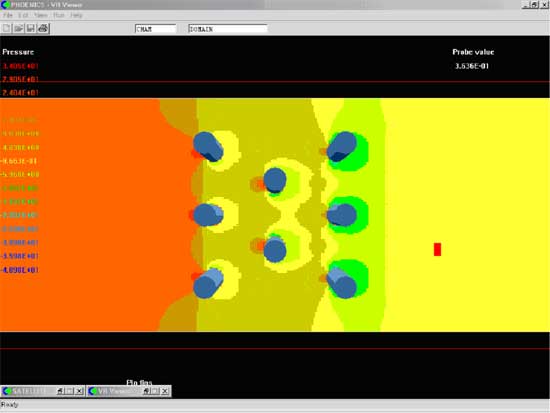The image size is (550, 413).
Task: Click the CHAM text field
Action: click(x=155, y=29)
